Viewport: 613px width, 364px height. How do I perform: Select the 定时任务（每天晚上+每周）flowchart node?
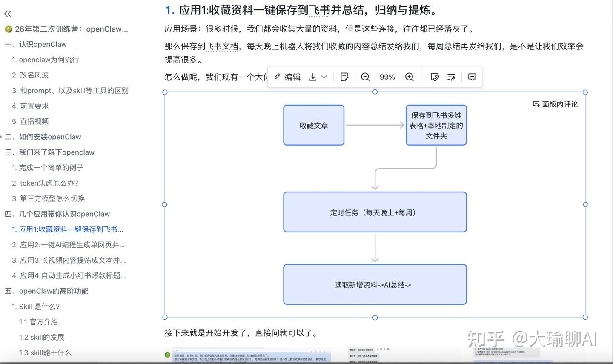[375, 212]
